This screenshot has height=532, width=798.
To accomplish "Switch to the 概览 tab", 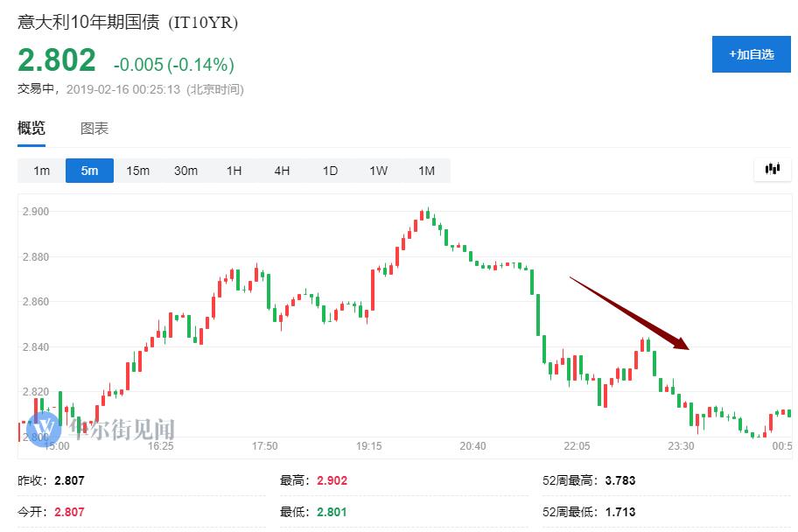I will pyautogui.click(x=31, y=129).
